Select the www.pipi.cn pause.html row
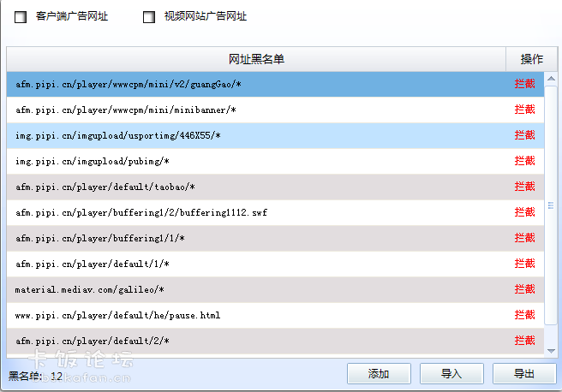 click(275, 315)
